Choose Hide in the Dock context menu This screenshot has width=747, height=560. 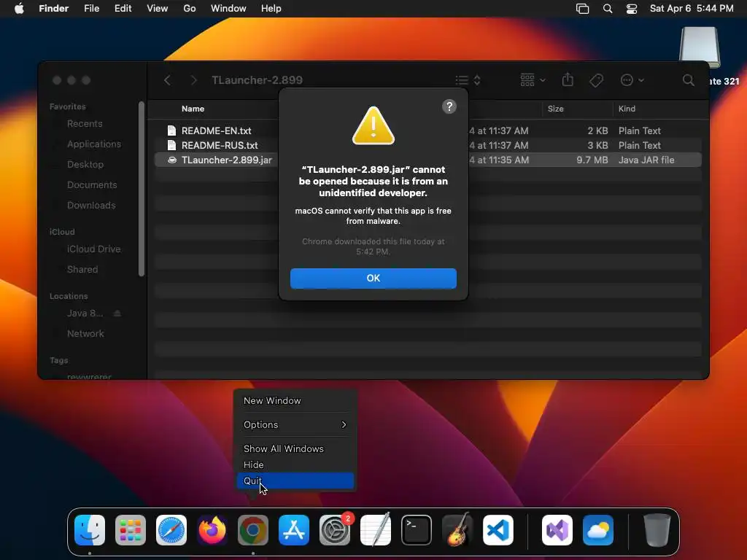(295, 464)
